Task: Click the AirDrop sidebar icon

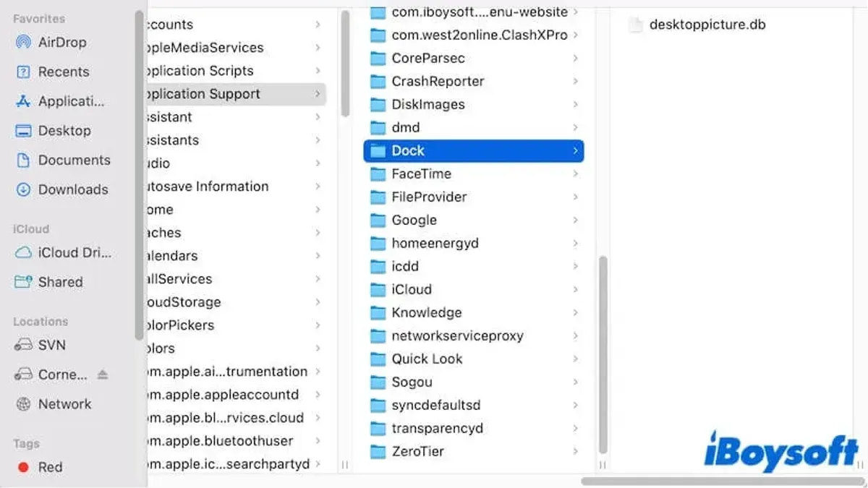Action: (24, 42)
